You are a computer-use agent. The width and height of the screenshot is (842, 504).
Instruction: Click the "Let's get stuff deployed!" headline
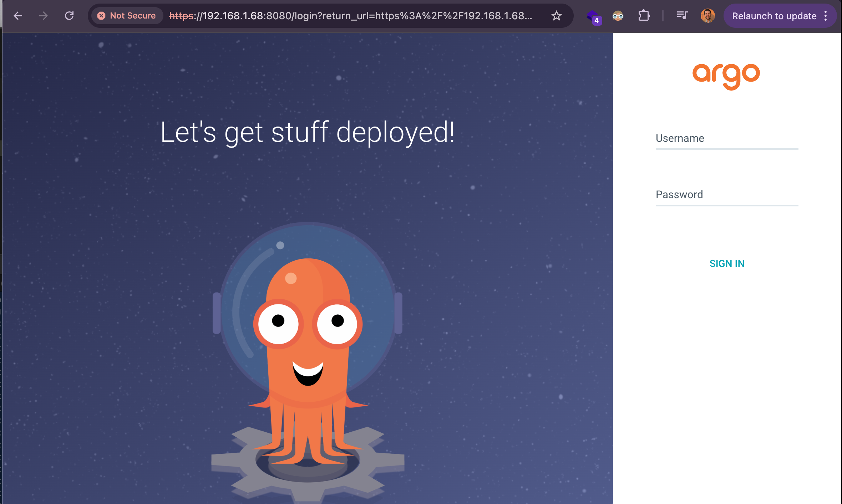pyautogui.click(x=308, y=132)
